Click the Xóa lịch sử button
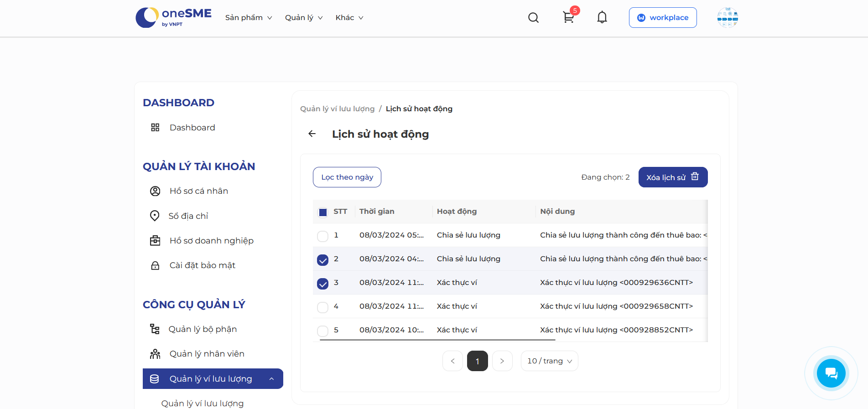The image size is (868, 409). [673, 177]
